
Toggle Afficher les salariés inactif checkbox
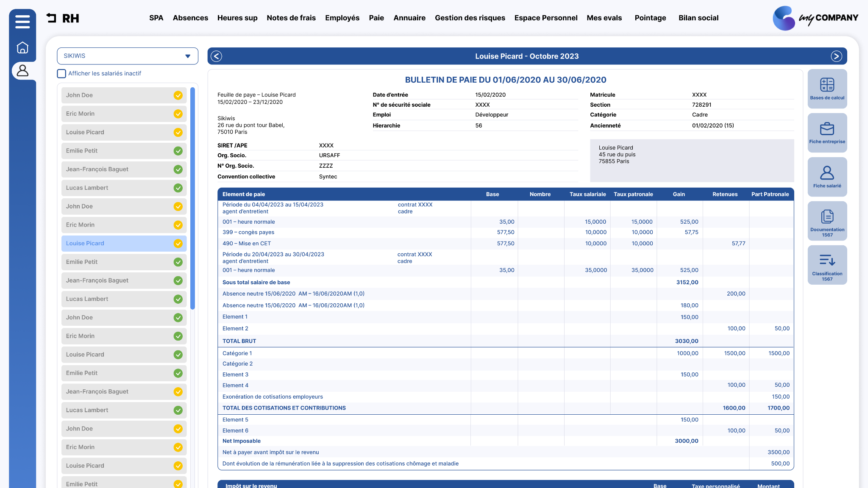[61, 73]
